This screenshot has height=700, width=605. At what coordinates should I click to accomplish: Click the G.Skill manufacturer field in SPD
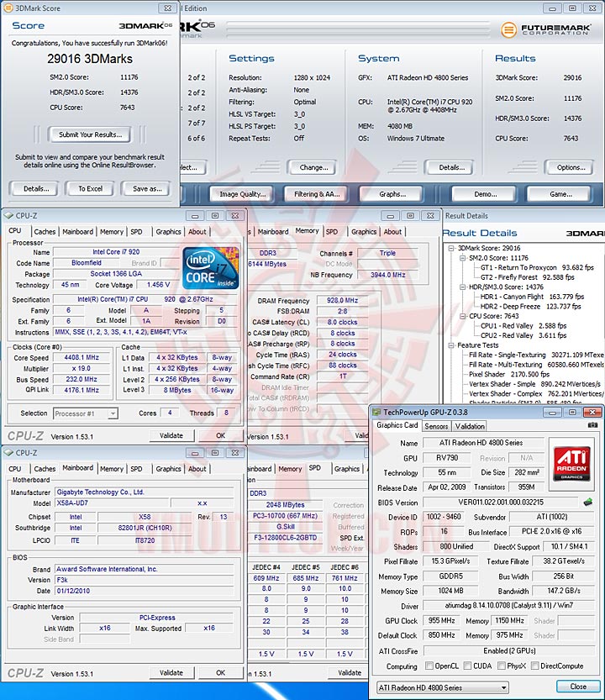pyautogui.click(x=286, y=527)
